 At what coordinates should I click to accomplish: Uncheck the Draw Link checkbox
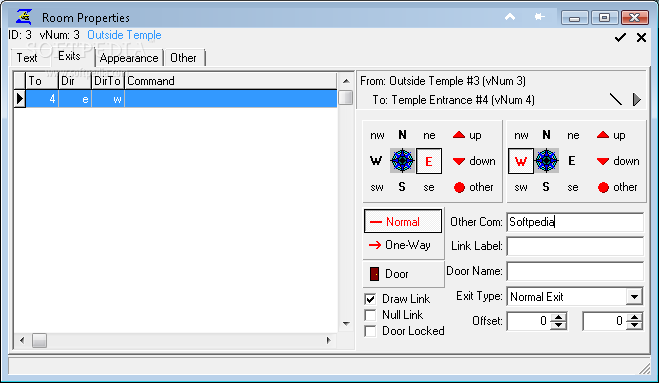click(370, 299)
